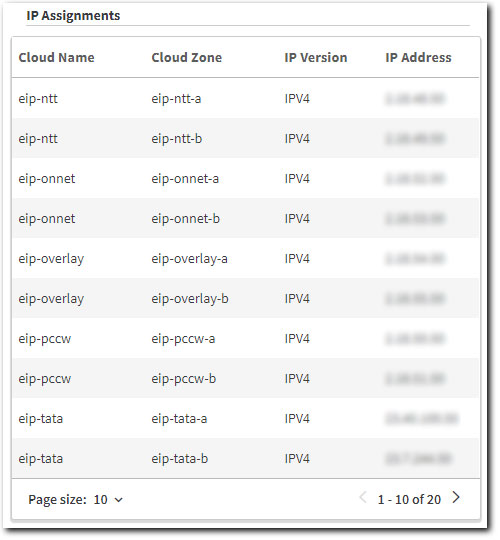Click the IP Assignments section title
The image size is (500, 540).
click(x=73, y=15)
